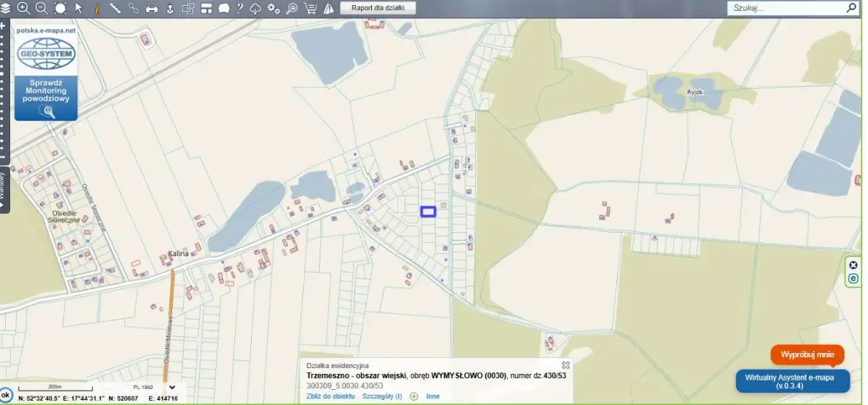Open the help question mark icon
This screenshot has height=405, width=868.
click(240, 9)
